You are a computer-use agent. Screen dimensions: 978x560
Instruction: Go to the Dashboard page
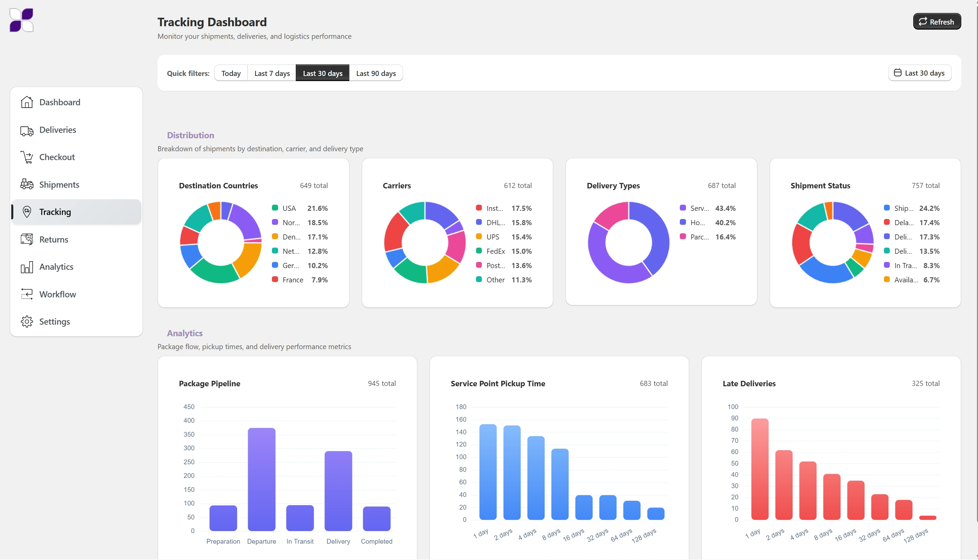(76, 102)
